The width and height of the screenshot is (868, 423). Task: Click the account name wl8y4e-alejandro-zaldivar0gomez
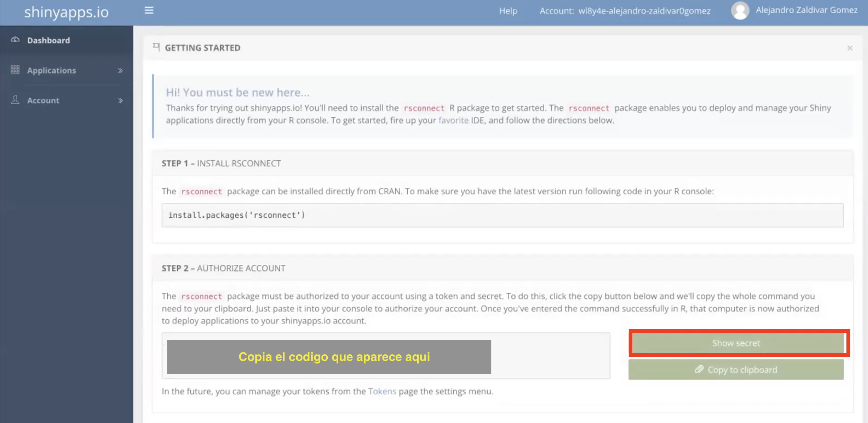click(644, 11)
